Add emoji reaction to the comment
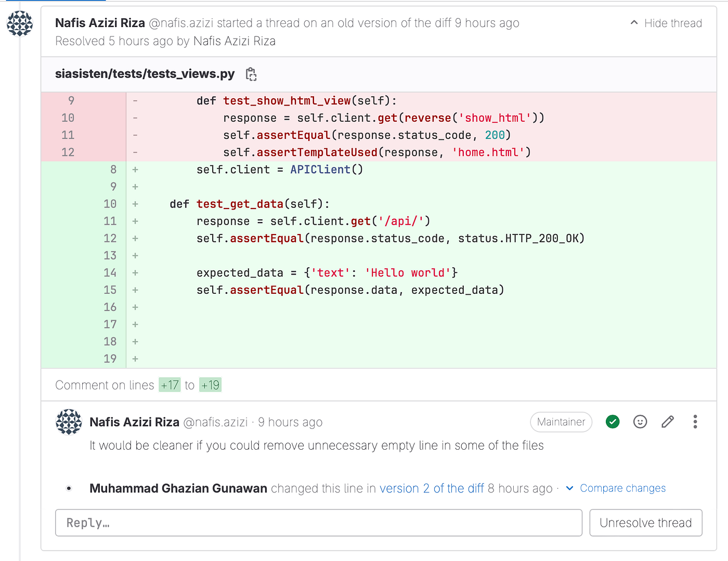 (x=640, y=422)
